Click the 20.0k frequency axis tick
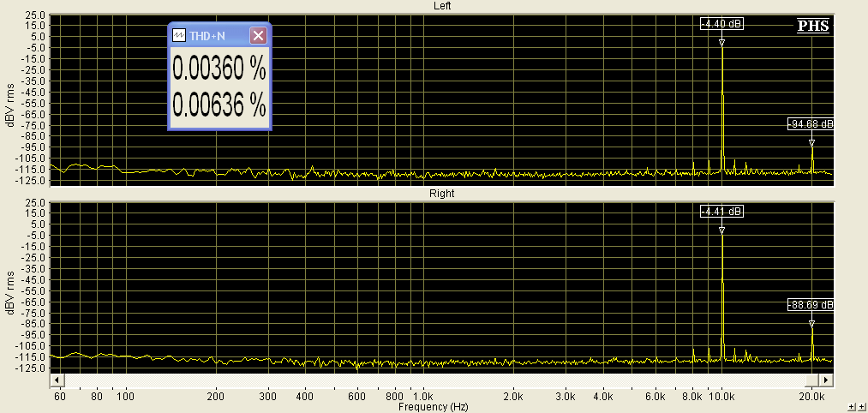868x413 pixels. coord(812,397)
